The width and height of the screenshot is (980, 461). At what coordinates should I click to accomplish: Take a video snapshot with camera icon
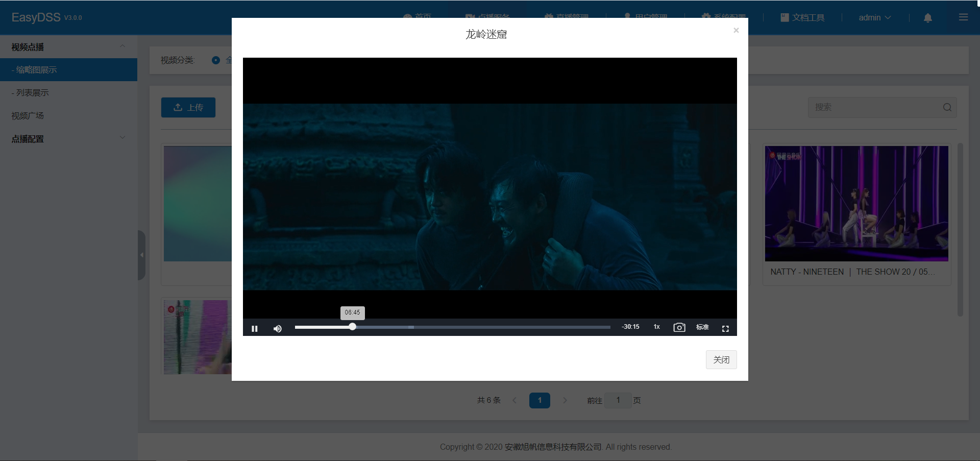point(679,328)
